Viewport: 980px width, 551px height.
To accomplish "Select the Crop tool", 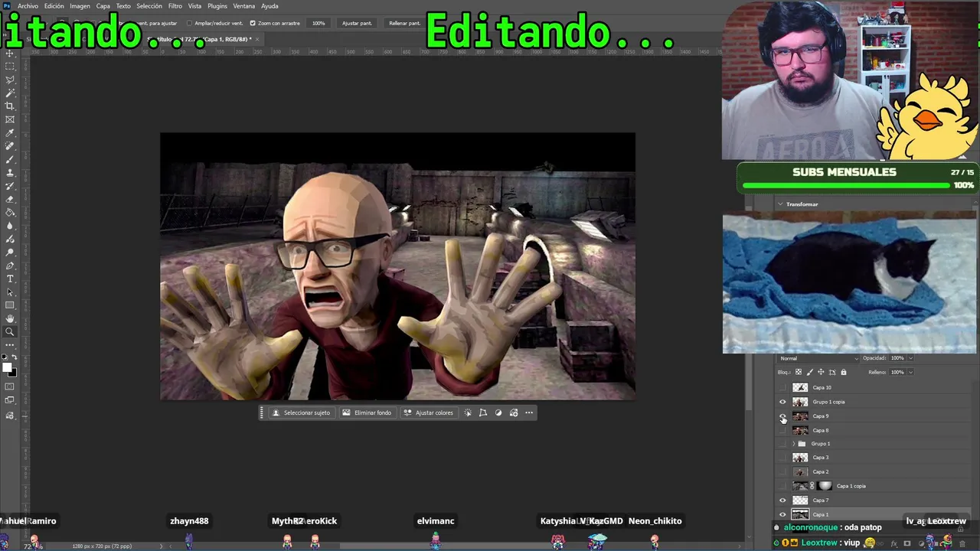I will point(10,106).
